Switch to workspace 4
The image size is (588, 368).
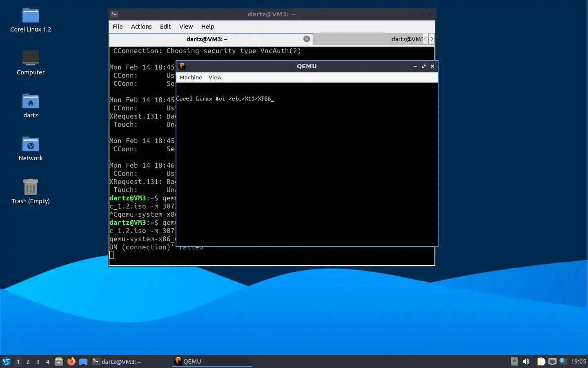click(x=47, y=362)
